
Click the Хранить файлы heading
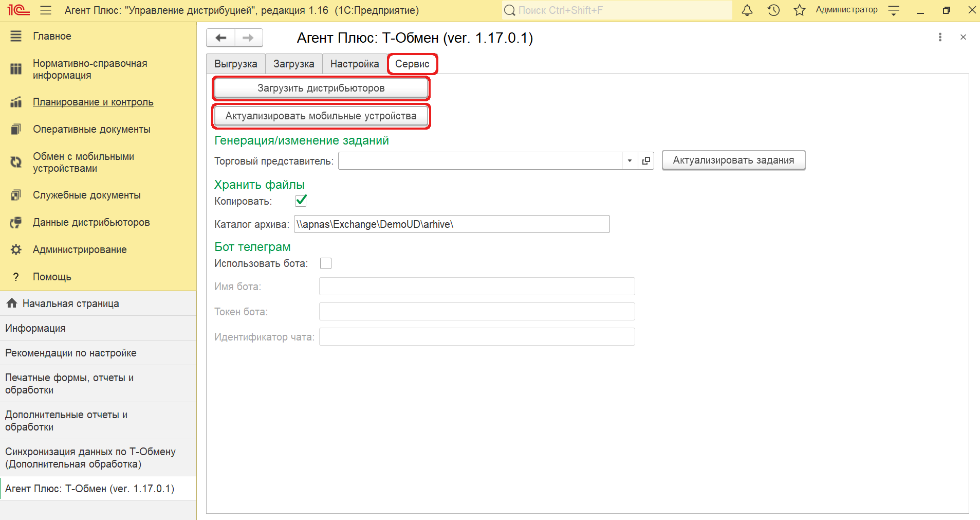coord(260,185)
